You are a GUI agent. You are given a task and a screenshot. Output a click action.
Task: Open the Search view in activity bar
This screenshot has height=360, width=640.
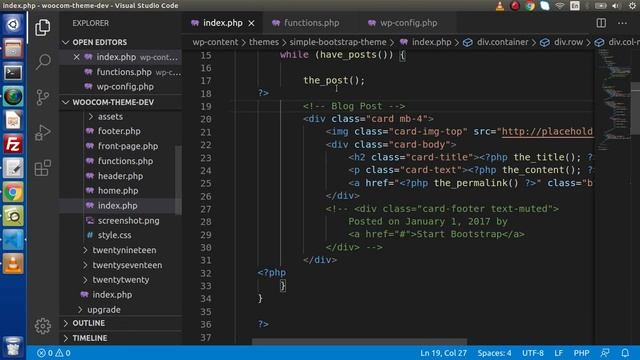(x=42, y=62)
